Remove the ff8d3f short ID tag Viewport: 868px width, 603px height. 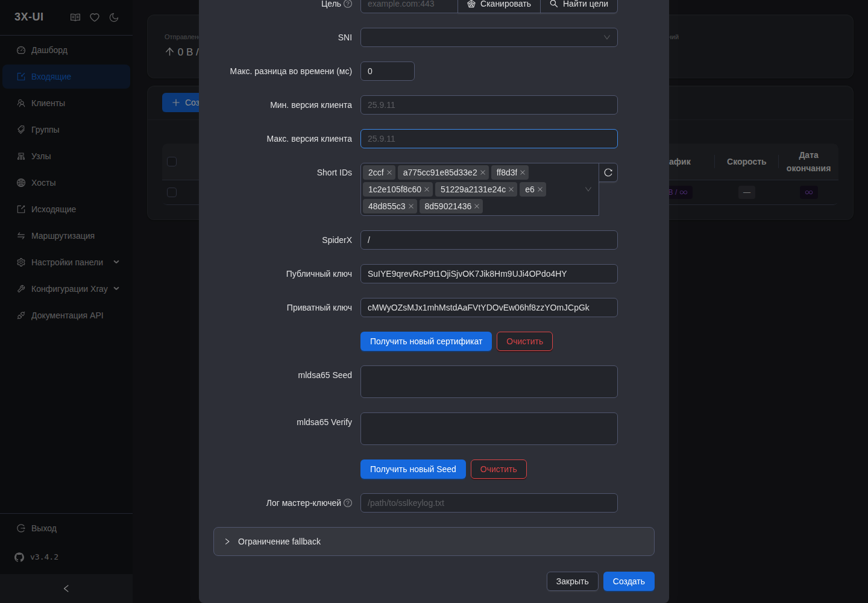click(x=523, y=172)
